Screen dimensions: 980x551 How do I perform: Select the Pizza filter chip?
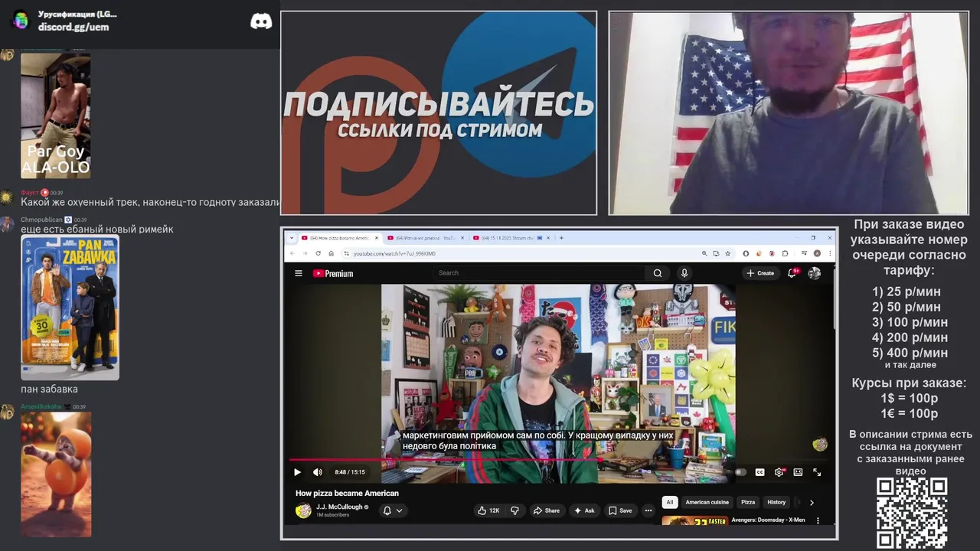(748, 502)
